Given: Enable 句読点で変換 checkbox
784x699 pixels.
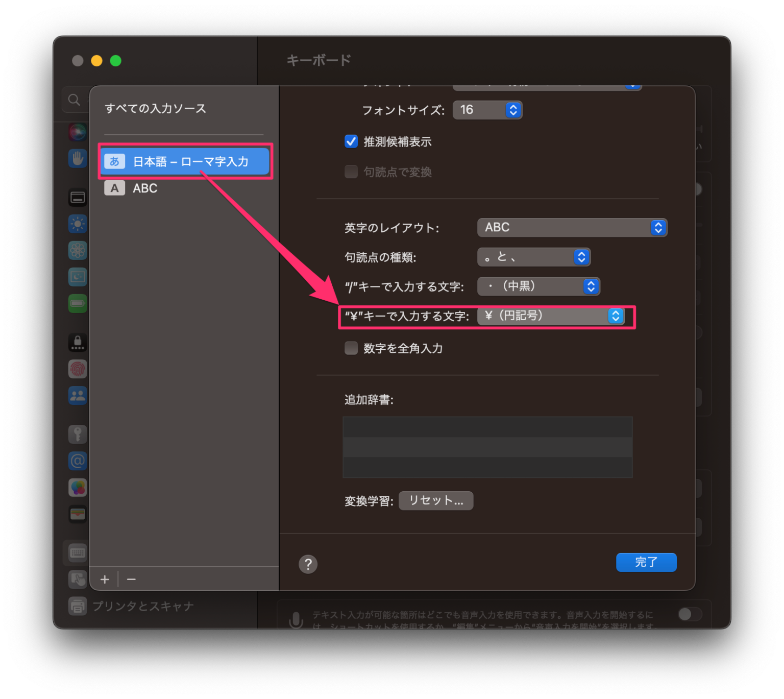Looking at the screenshot, I should (351, 172).
